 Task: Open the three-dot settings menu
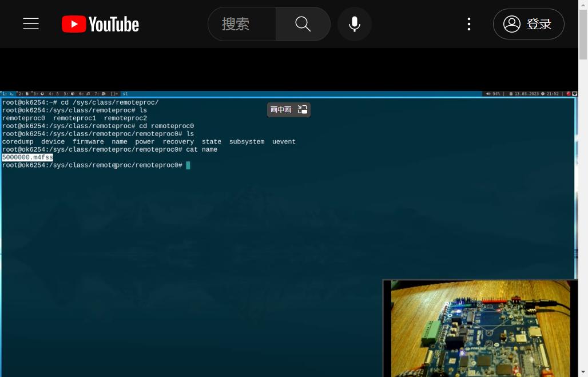(x=469, y=24)
